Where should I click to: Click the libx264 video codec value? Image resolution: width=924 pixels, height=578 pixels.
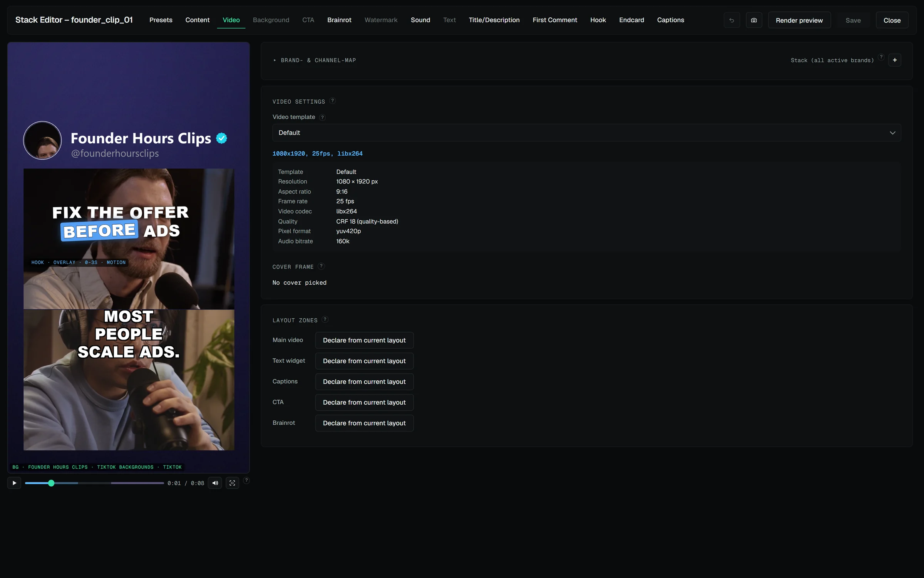tap(346, 211)
